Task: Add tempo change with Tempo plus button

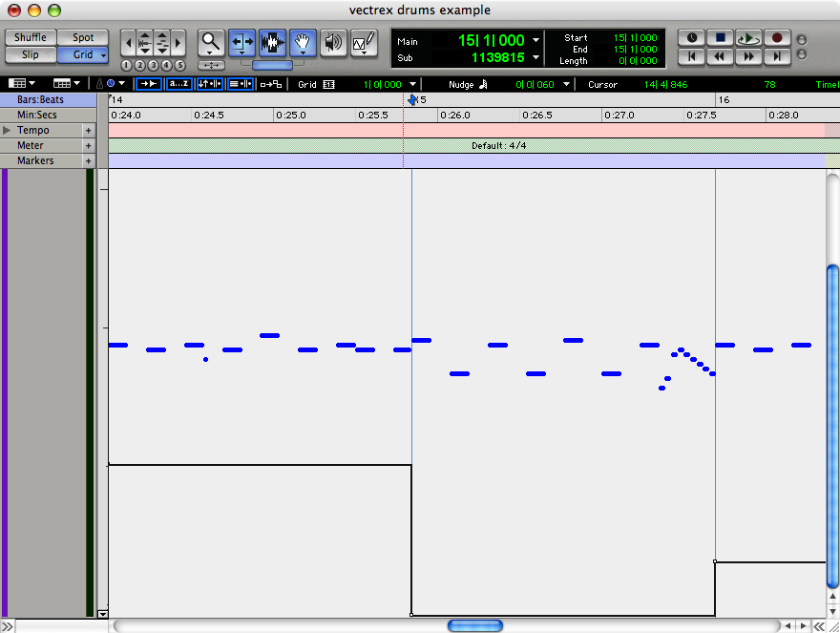Action: tap(89, 130)
